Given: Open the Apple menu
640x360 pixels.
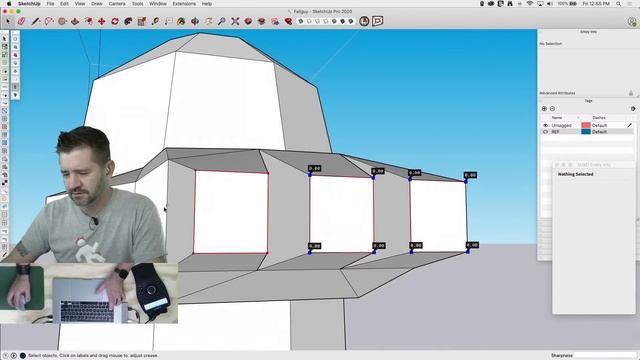Looking at the screenshot, I should (x=9, y=4).
